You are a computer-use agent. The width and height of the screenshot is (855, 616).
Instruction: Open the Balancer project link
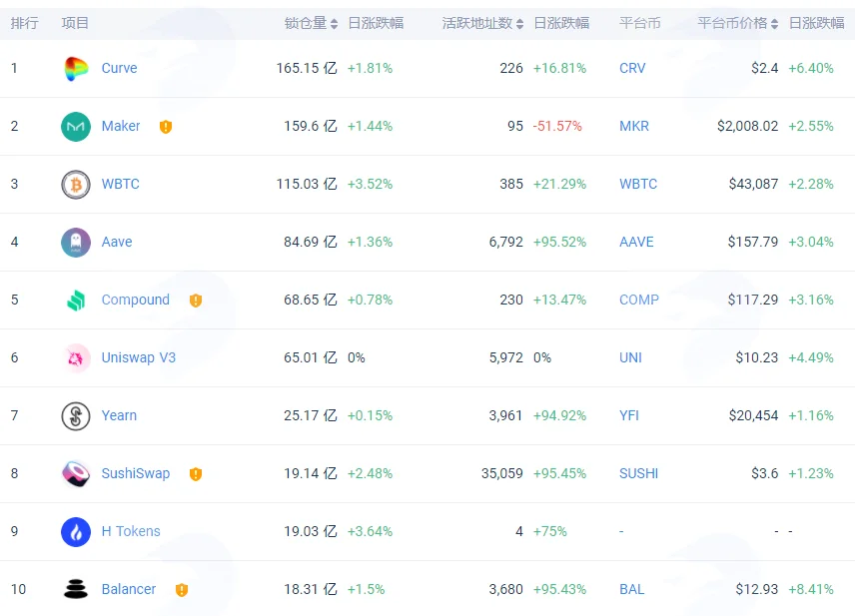(129, 589)
